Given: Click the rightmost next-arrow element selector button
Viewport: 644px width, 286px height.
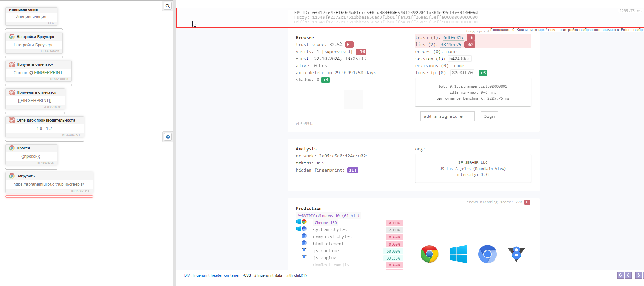Looking at the screenshot, I should tap(638, 275).
